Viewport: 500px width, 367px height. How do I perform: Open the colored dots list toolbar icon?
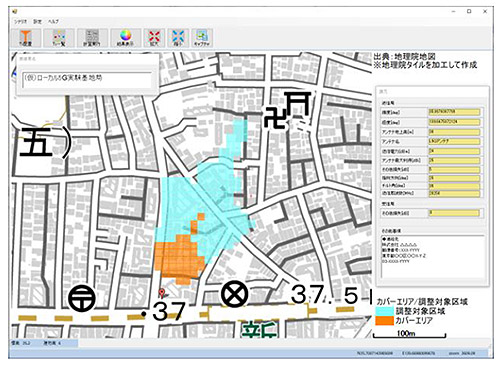[59, 38]
